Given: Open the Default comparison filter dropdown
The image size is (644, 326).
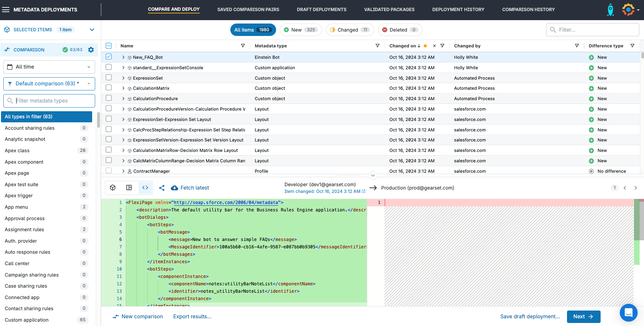Looking at the screenshot, I should (x=49, y=84).
